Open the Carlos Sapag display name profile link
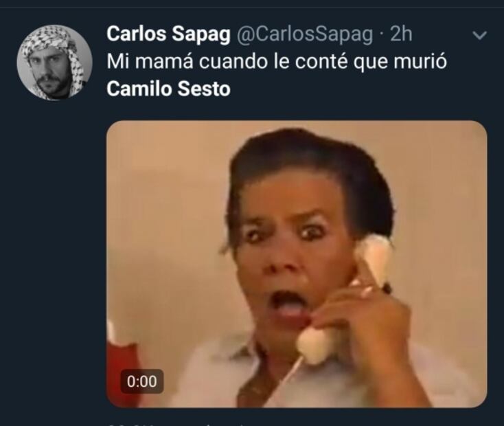Screen dimensions: 504x426 [x=169, y=34]
